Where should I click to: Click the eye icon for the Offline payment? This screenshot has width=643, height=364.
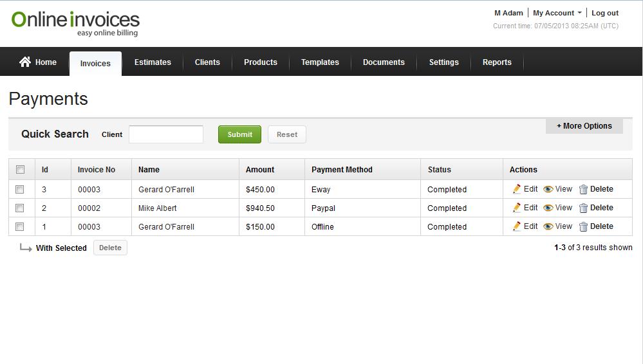click(548, 226)
